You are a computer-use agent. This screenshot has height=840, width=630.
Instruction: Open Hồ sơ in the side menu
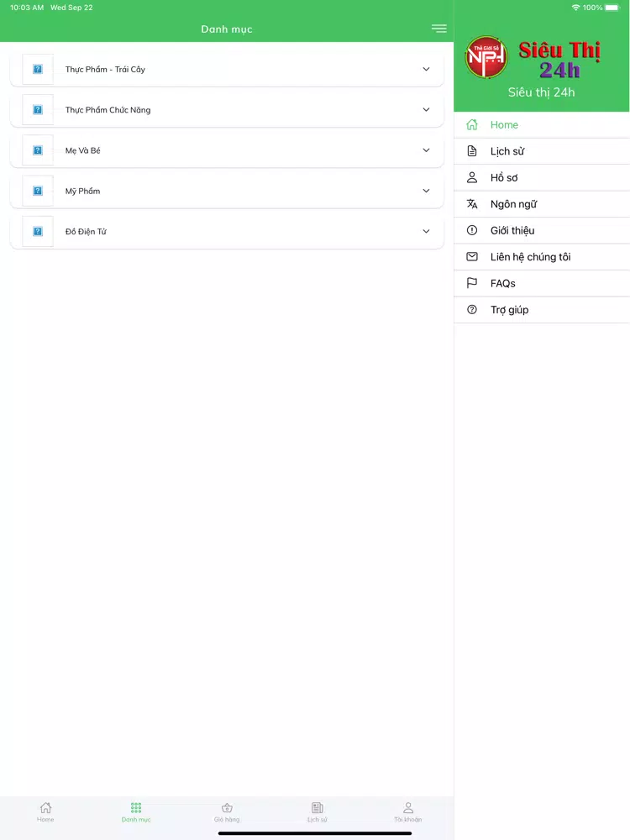[x=542, y=177]
